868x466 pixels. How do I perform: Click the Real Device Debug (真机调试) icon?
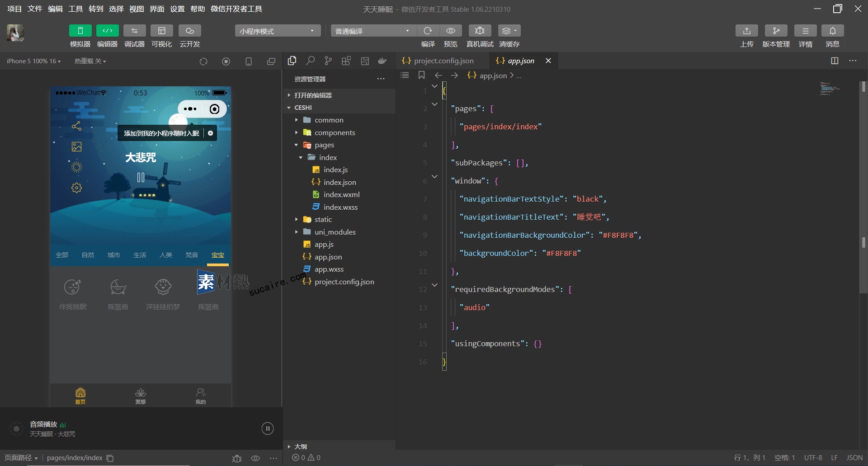click(x=480, y=31)
